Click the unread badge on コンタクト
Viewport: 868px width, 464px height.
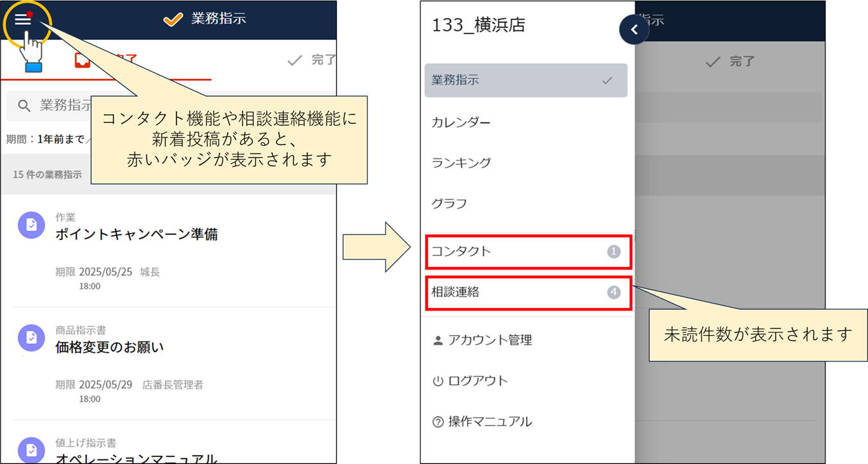(x=614, y=252)
